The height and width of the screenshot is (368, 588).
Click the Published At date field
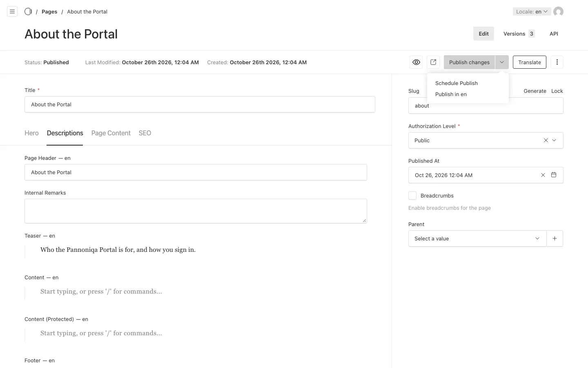pyautogui.click(x=486, y=175)
